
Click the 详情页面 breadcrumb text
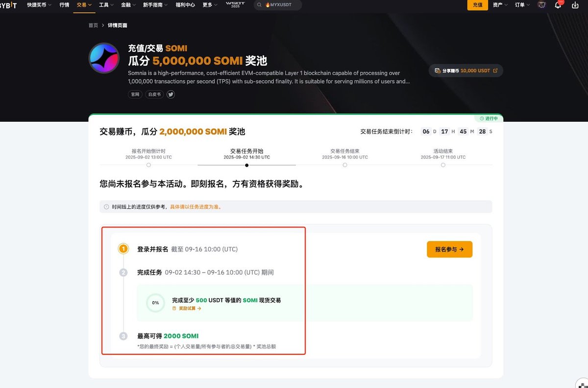118,26
